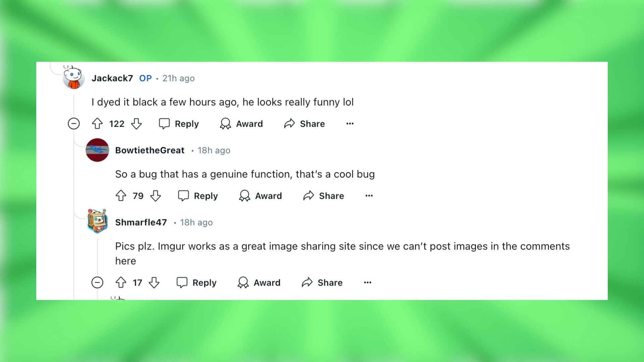Click Shmarfle47's Reddit user avatar icon

97,222
